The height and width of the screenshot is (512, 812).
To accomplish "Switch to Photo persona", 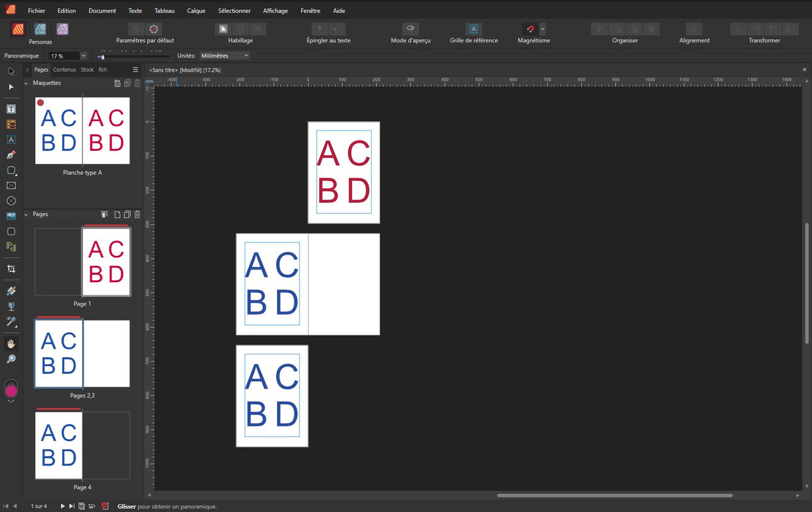I will pyautogui.click(x=62, y=29).
